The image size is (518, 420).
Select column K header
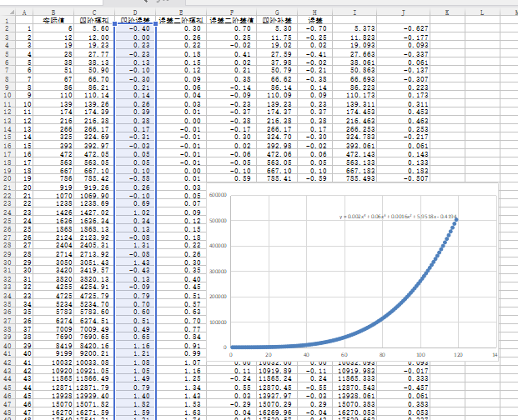(x=447, y=12)
